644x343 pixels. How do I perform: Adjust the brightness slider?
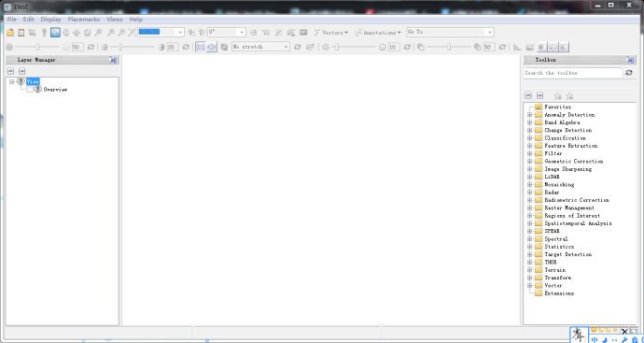pyautogui.click(x=37, y=48)
